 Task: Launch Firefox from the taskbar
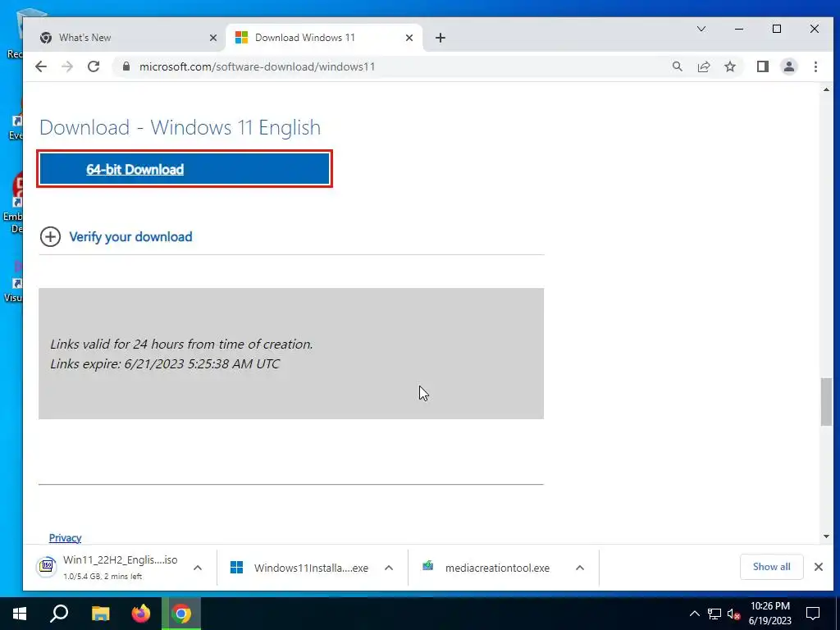[141, 614]
